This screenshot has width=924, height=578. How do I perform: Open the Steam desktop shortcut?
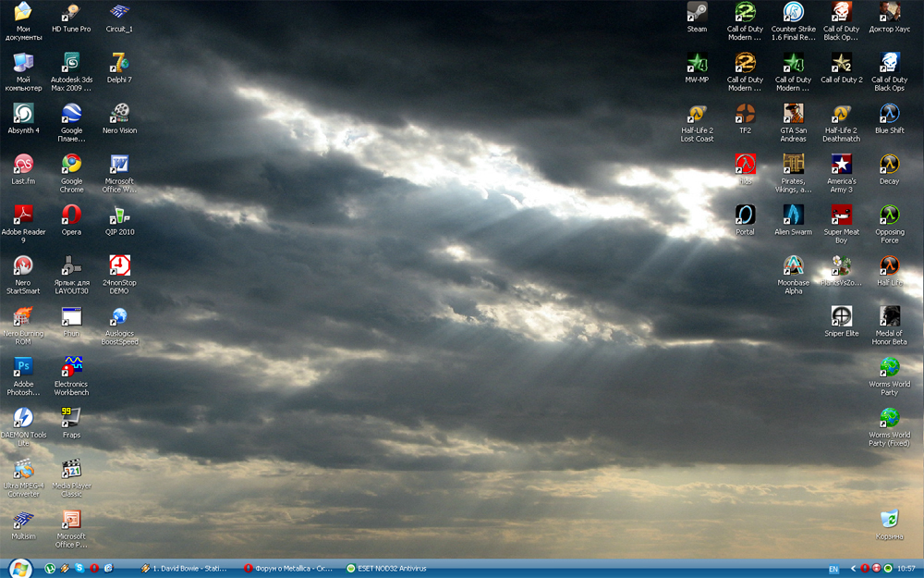[697, 13]
